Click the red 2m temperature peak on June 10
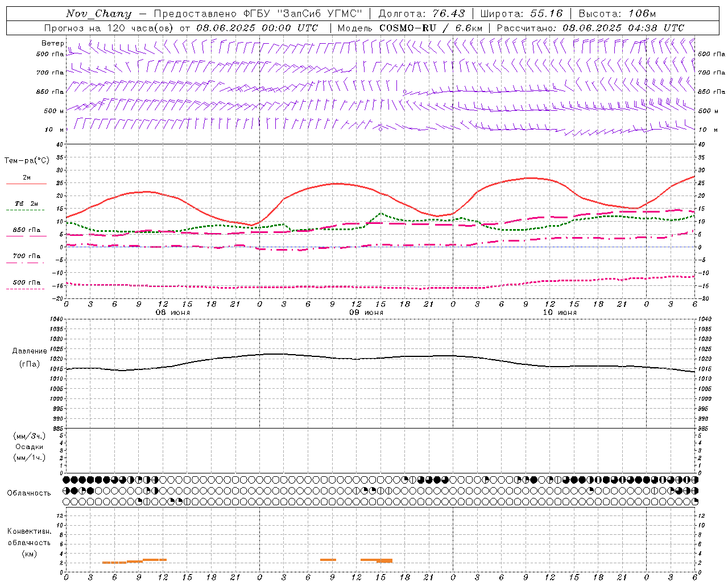 pyautogui.click(x=529, y=178)
